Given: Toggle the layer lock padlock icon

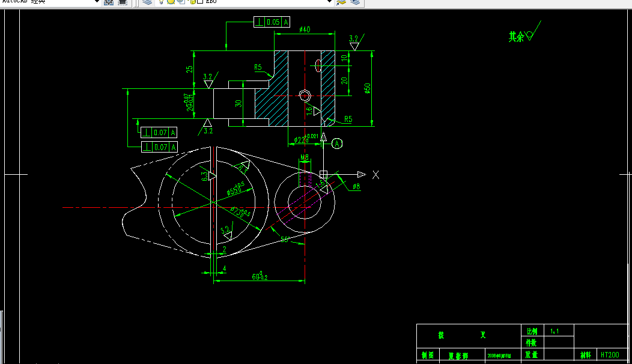Looking at the screenshot, I should click(192, 2).
